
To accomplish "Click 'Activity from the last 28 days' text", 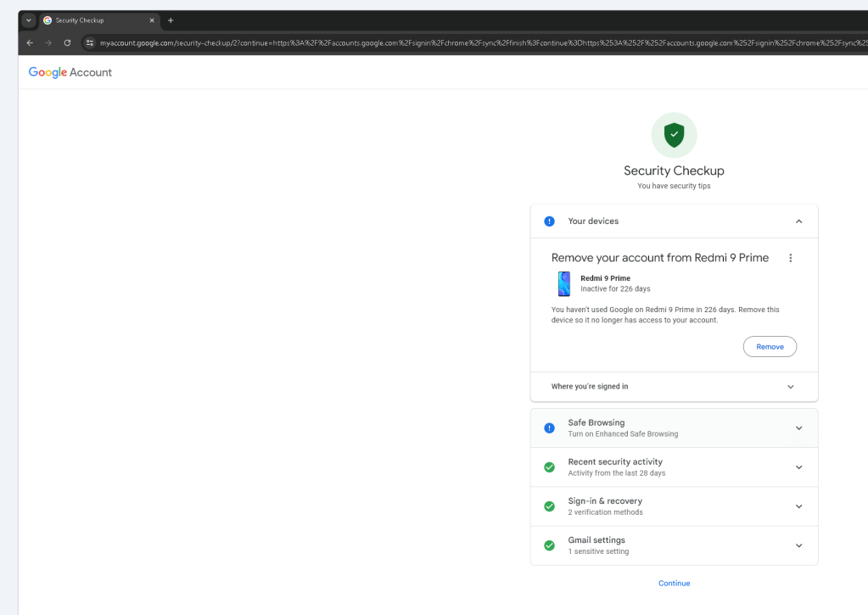I will tap(617, 473).
